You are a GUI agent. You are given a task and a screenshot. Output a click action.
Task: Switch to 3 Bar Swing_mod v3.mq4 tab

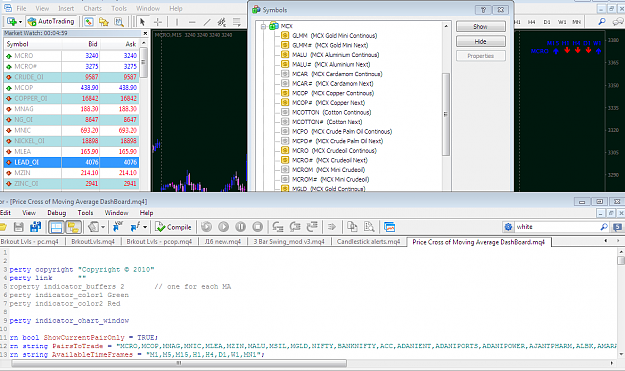[x=289, y=242]
